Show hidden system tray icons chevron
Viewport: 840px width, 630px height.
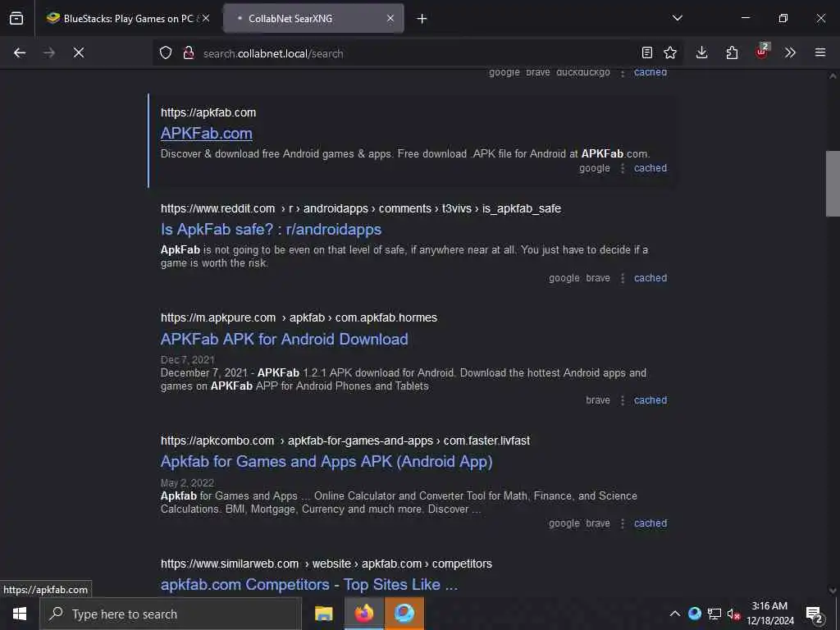(x=675, y=614)
